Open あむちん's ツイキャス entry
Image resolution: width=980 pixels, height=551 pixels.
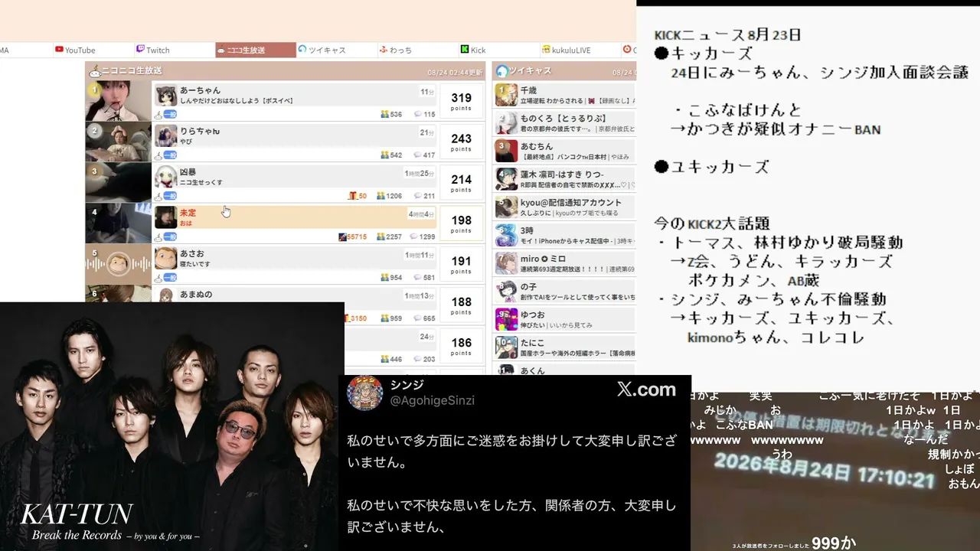(x=565, y=151)
